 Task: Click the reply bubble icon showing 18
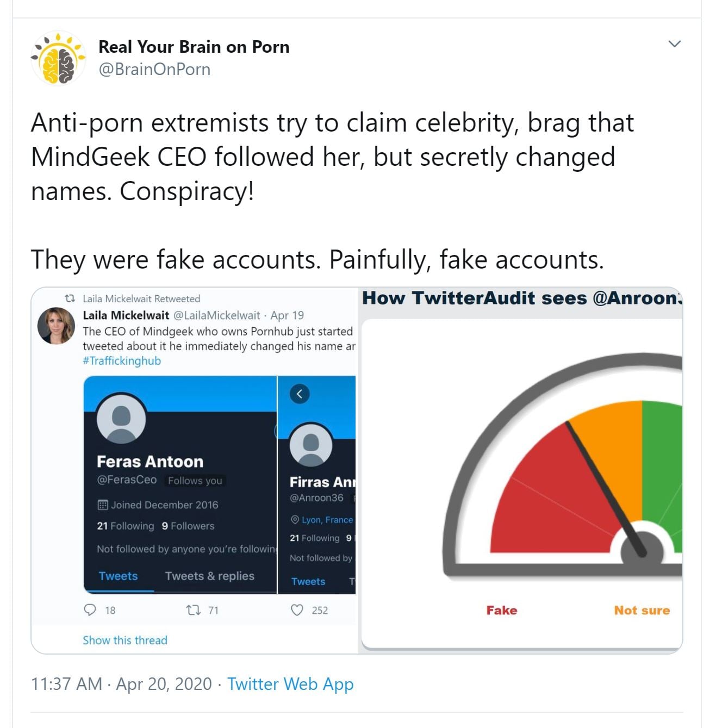pyautogui.click(x=90, y=610)
